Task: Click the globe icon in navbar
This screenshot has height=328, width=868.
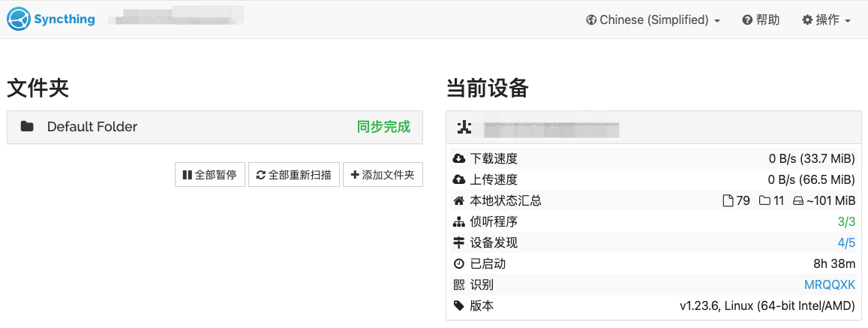Action: point(591,20)
